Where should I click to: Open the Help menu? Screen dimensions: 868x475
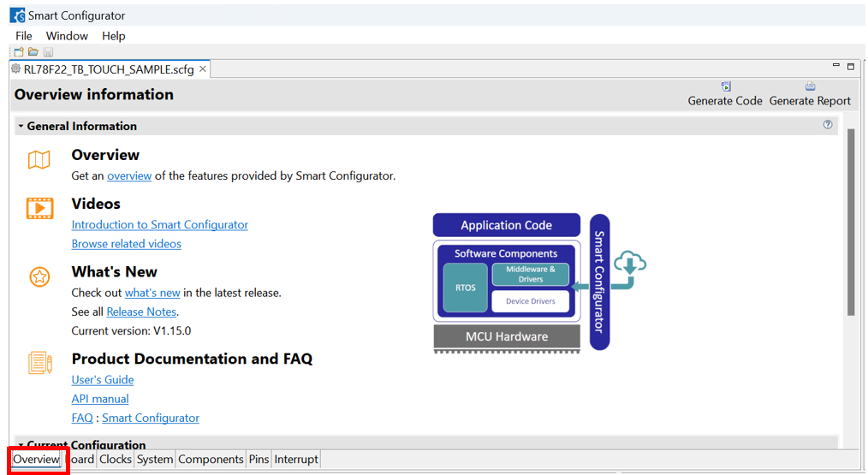(114, 36)
